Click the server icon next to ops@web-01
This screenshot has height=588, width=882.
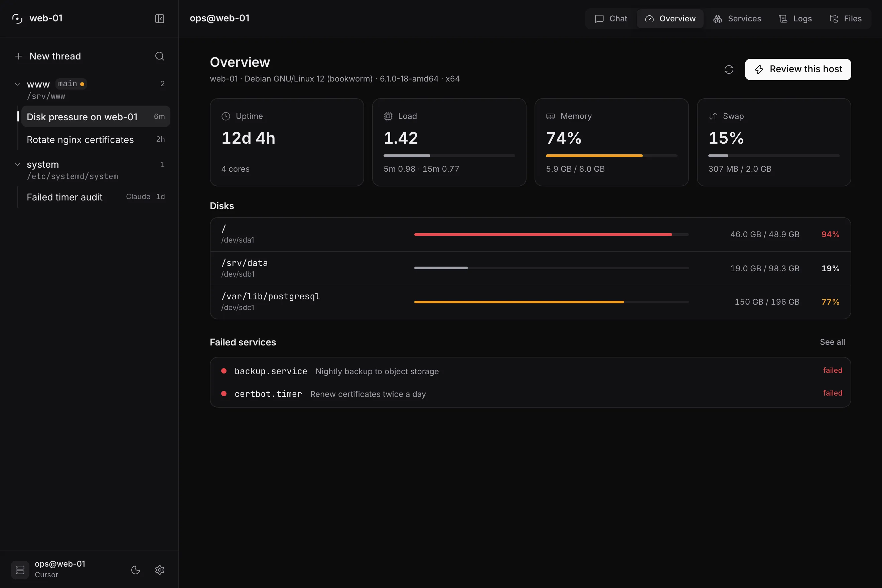click(20, 570)
